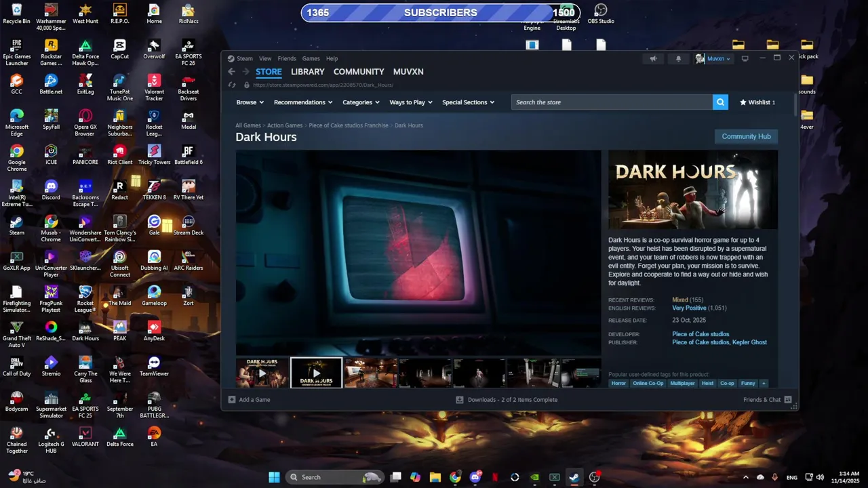Click the Steam store URL address
The height and width of the screenshot is (488, 868).
[x=323, y=85]
